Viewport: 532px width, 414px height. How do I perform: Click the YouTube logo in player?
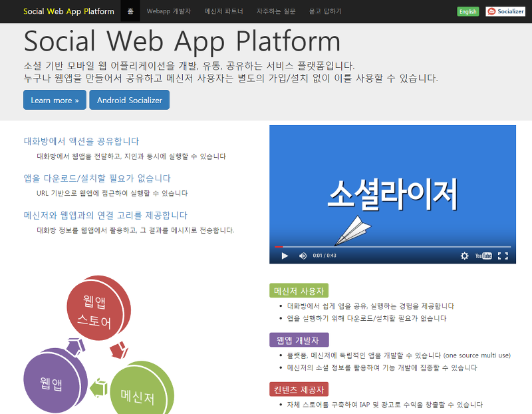tap(483, 256)
